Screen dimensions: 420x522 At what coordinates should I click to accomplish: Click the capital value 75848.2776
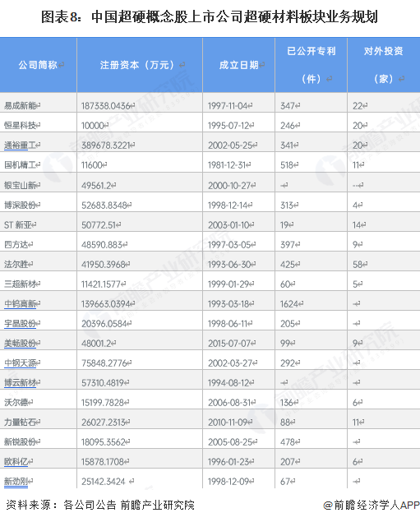pos(104,363)
